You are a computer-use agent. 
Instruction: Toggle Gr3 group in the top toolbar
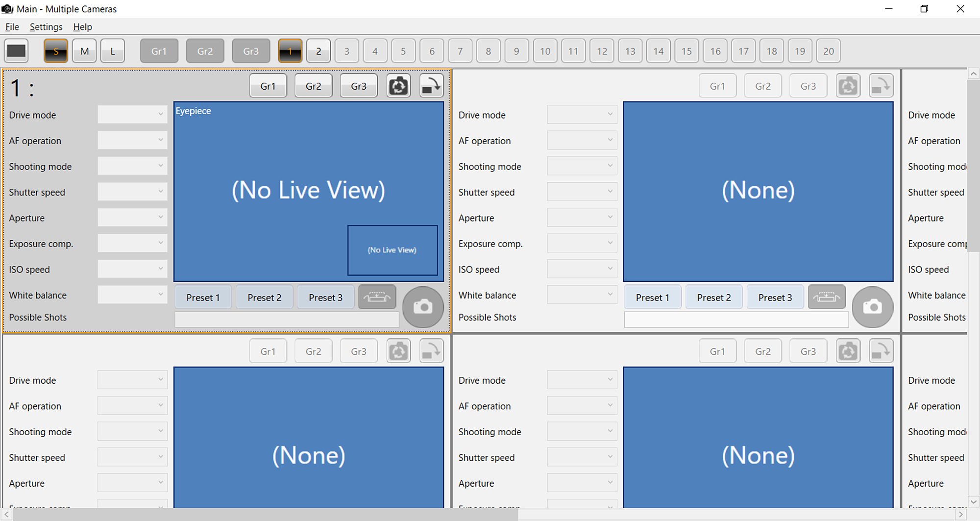click(x=251, y=51)
